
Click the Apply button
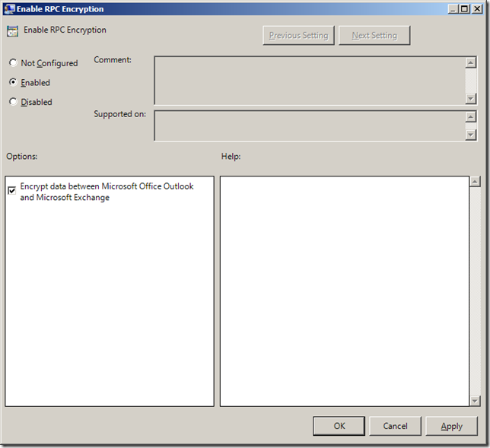click(x=451, y=426)
